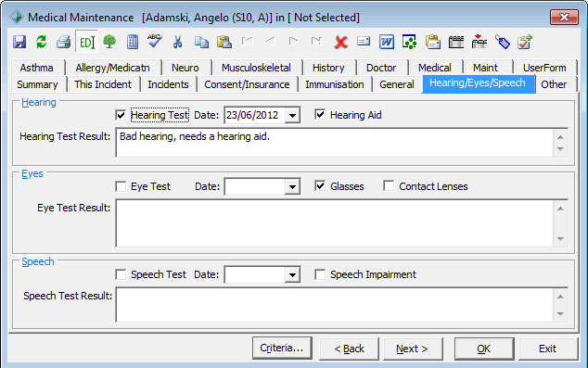588x368 pixels.
Task: Click the notepad with green plus icon
Action: (x=525, y=42)
